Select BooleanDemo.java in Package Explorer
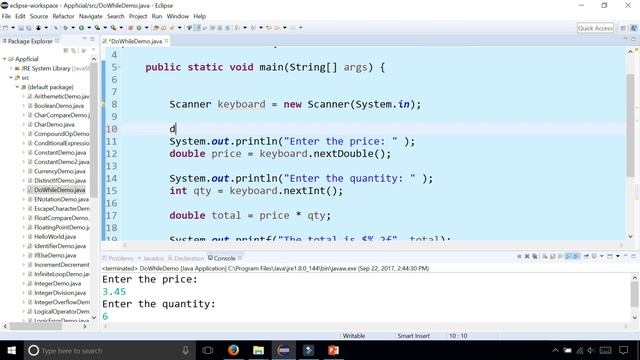640x360 pixels. (x=59, y=106)
